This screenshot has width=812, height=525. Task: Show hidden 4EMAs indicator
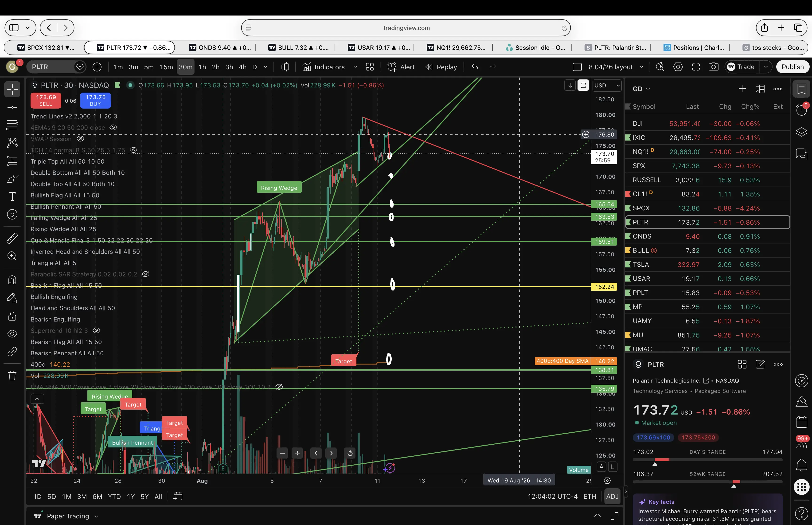113,128
